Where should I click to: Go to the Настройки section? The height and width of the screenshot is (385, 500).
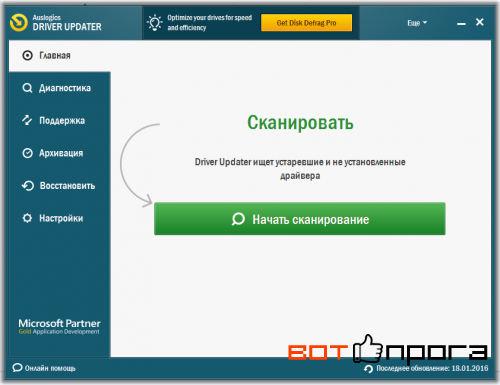[60, 218]
